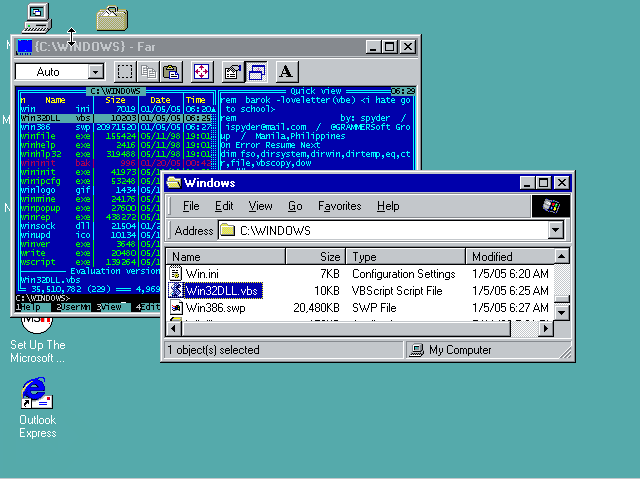Click the horizontal scrollbar thumb
Screen dimensions: 640x480
point(346,329)
